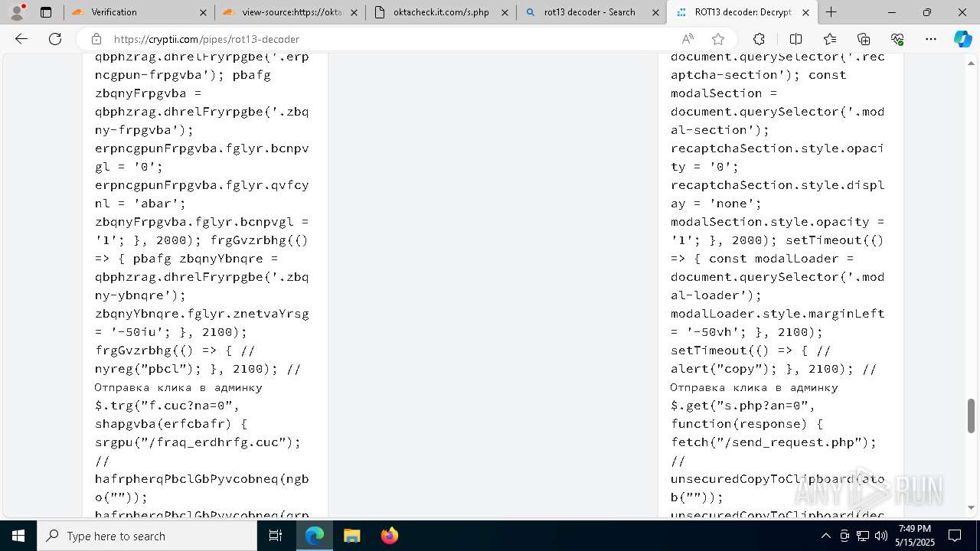
Task: Refresh the cryptii page
Action: click(55, 39)
